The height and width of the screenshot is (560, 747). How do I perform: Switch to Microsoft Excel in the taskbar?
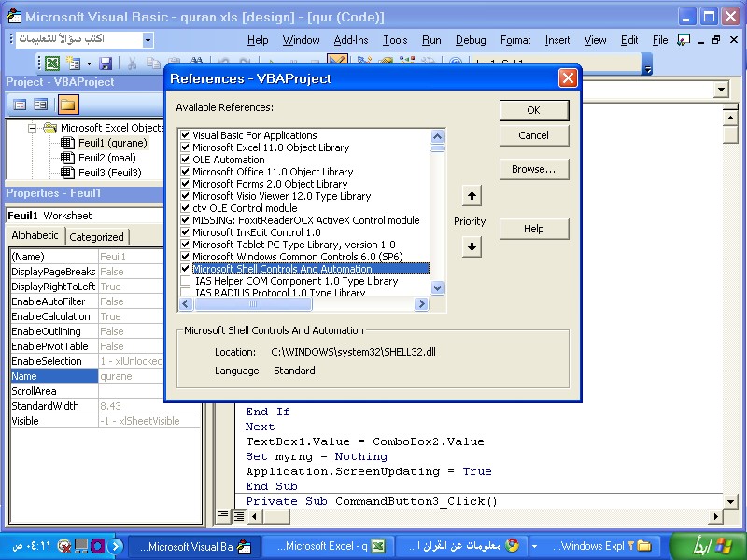pos(330,546)
